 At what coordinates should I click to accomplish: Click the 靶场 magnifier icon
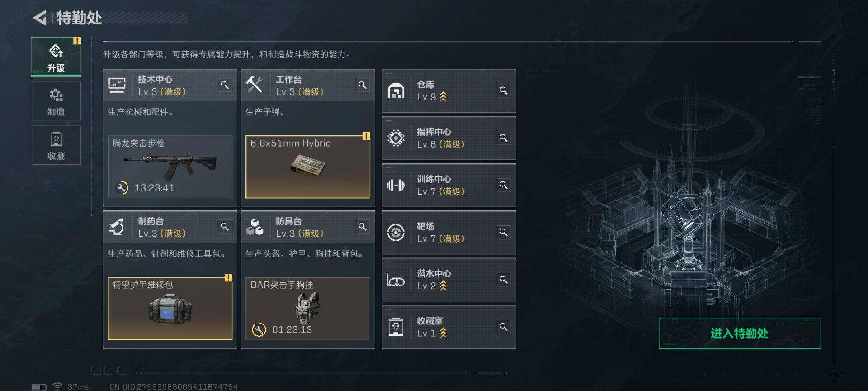(503, 232)
